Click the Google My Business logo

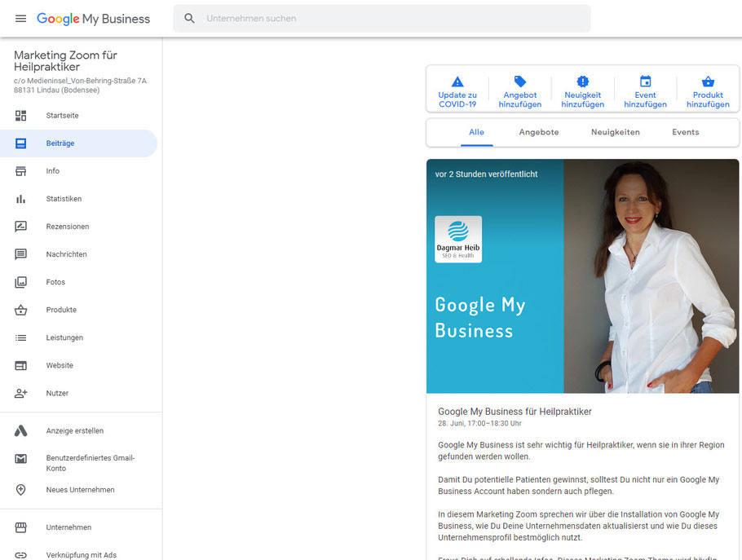(x=93, y=19)
